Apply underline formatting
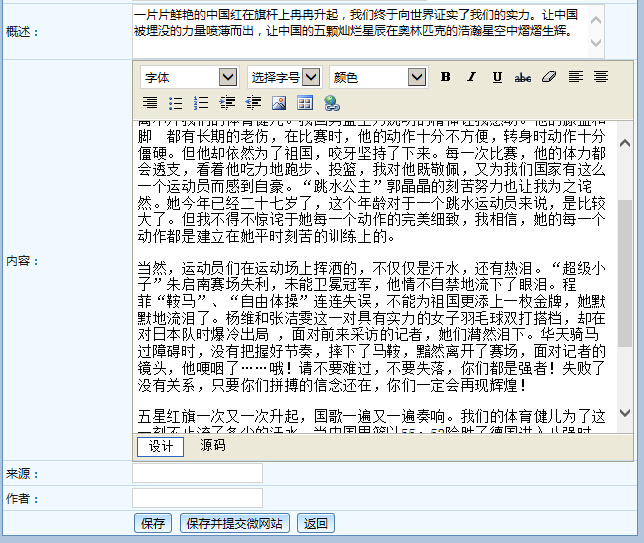Viewport: 644px width, 543px height. [497, 77]
